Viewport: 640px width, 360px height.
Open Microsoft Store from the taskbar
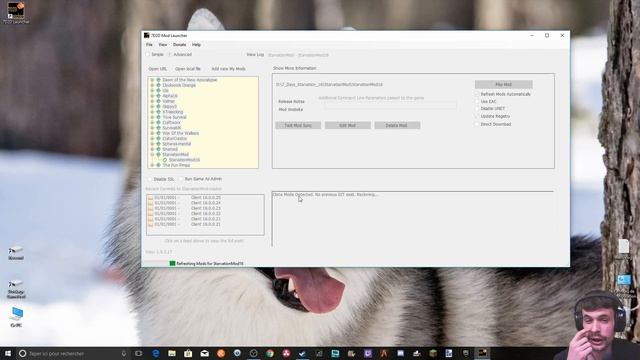click(188, 353)
